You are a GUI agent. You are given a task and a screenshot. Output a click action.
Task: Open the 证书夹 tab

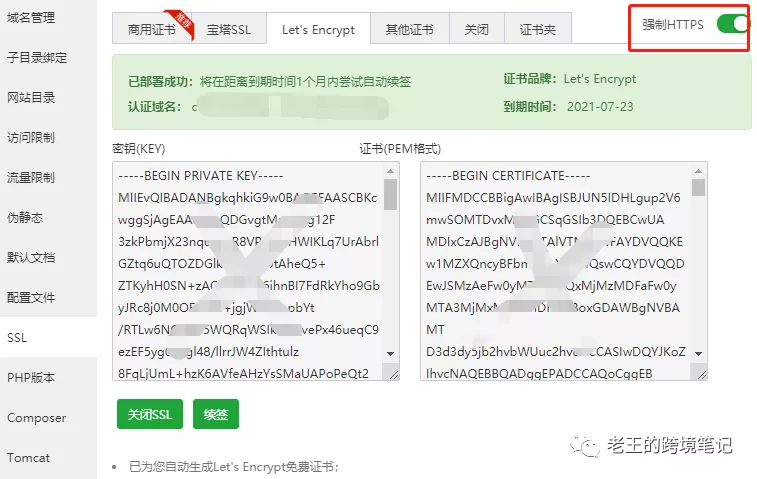(x=537, y=29)
